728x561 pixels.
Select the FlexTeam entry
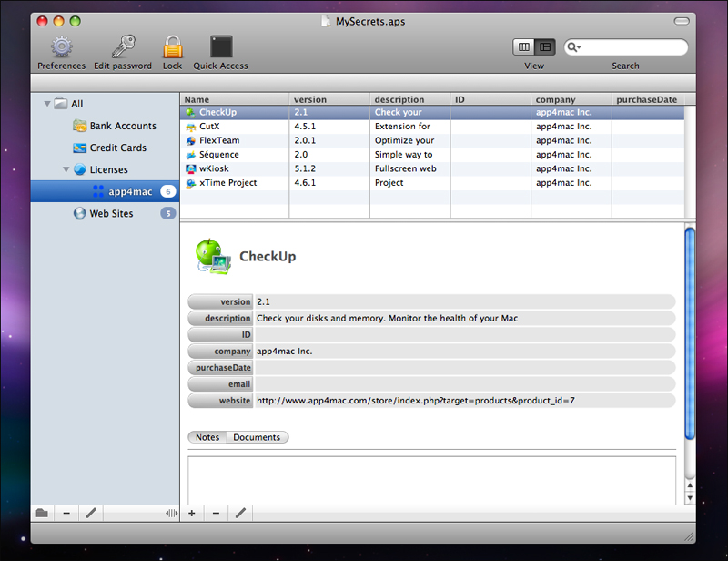pyautogui.click(x=431, y=140)
